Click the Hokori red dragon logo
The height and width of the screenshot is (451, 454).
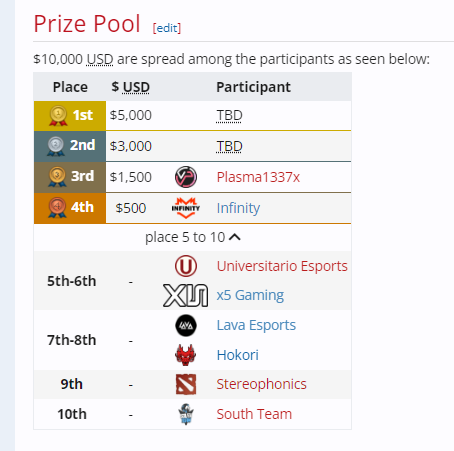tap(186, 355)
